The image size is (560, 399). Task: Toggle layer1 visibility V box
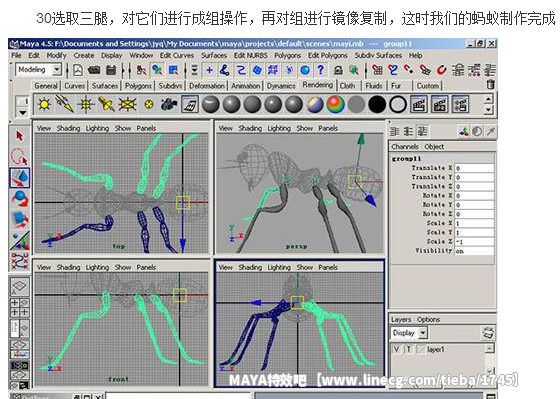coord(396,349)
